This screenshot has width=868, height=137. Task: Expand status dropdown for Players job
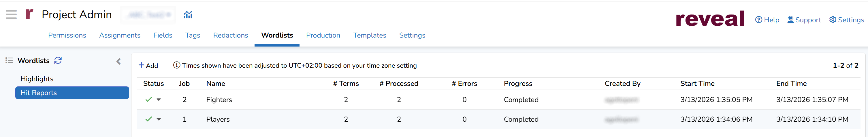[x=159, y=119]
